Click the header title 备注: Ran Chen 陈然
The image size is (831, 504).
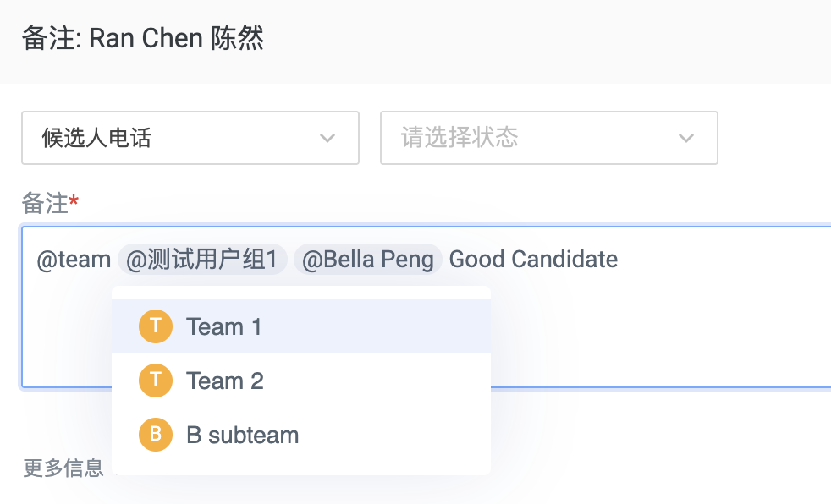[142, 38]
